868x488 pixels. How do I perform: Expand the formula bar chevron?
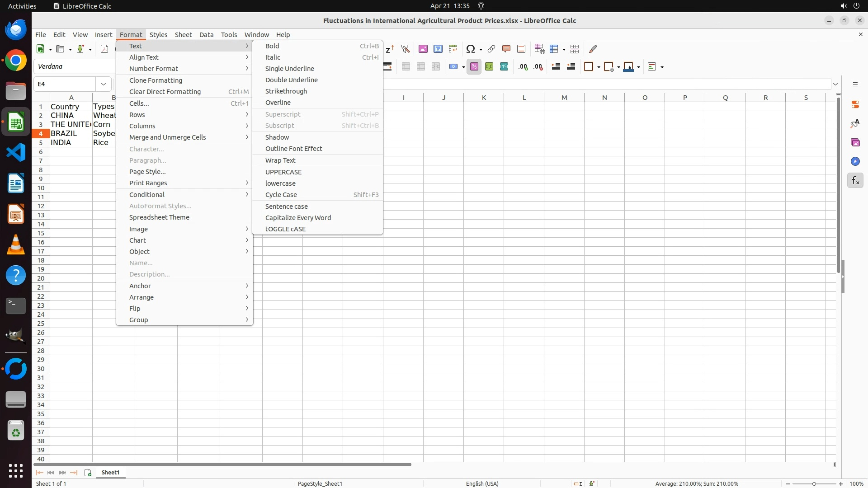click(835, 84)
